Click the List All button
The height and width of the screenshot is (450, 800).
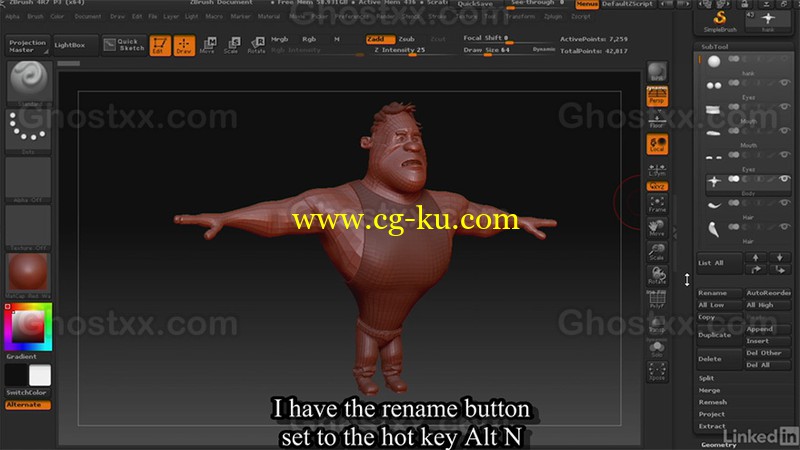(x=719, y=263)
